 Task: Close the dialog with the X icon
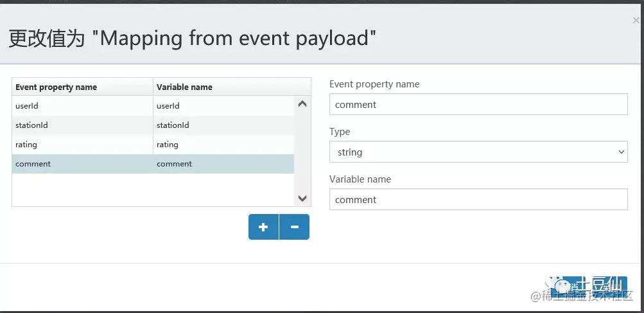coord(636,20)
